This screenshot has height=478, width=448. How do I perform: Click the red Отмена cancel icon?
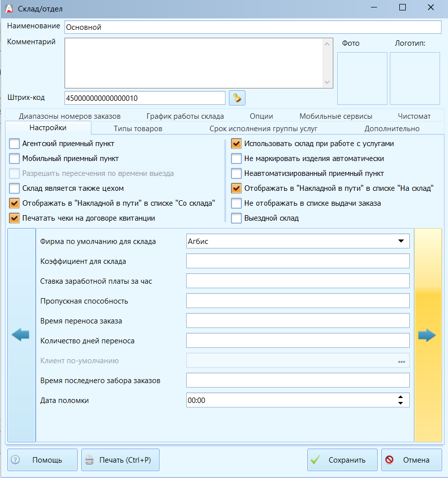point(389,460)
